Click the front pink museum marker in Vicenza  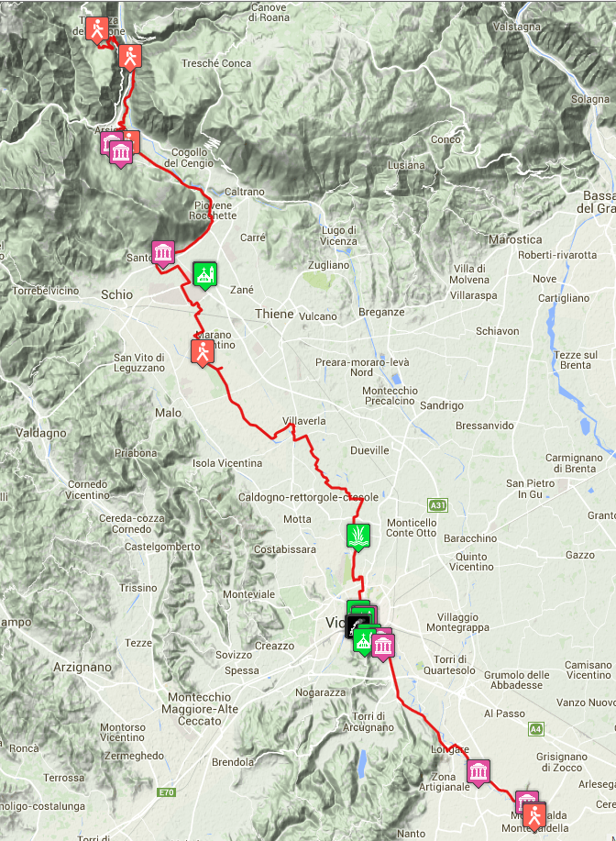[383, 646]
